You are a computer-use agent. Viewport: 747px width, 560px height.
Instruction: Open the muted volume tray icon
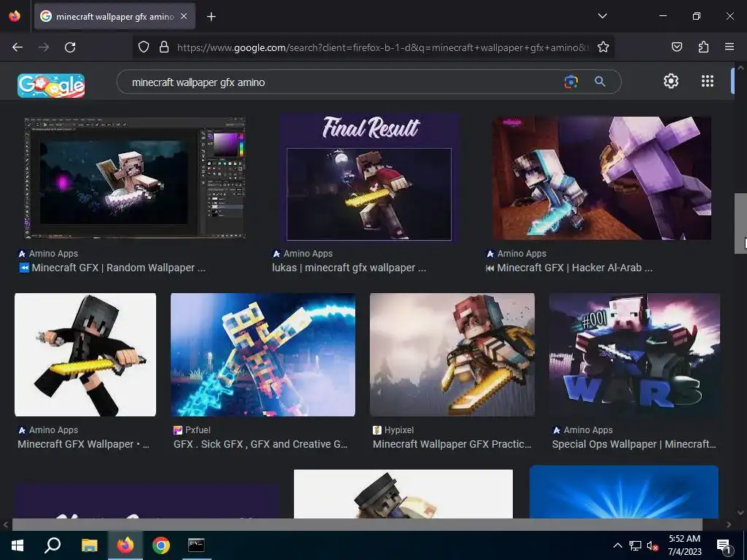coord(653,545)
